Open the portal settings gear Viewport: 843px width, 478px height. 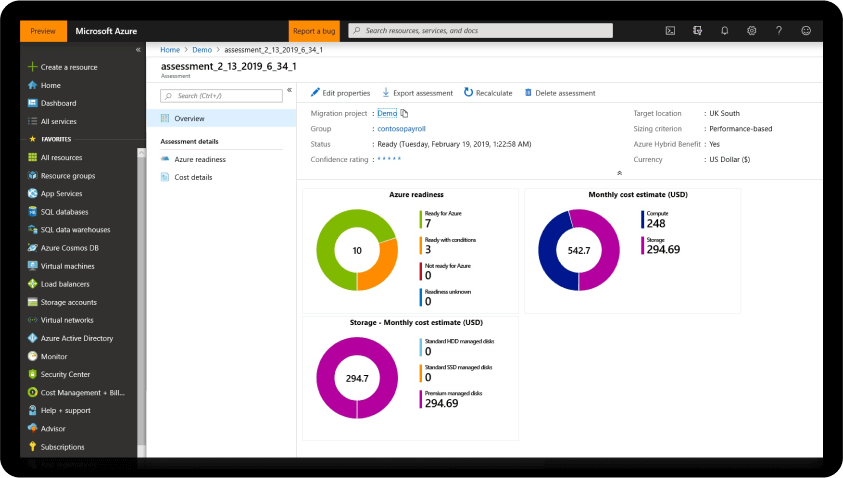pyautogui.click(x=751, y=31)
